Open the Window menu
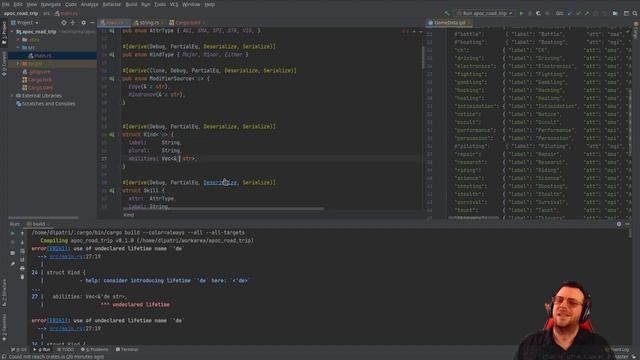Image resolution: width=640 pixels, height=360 pixels. click(x=191, y=4)
